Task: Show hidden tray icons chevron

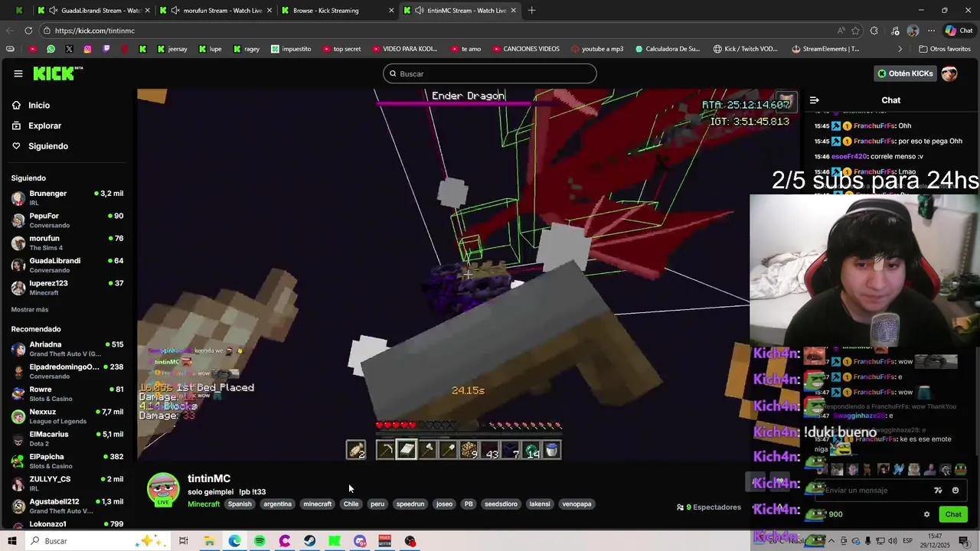Action: [x=832, y=541]
